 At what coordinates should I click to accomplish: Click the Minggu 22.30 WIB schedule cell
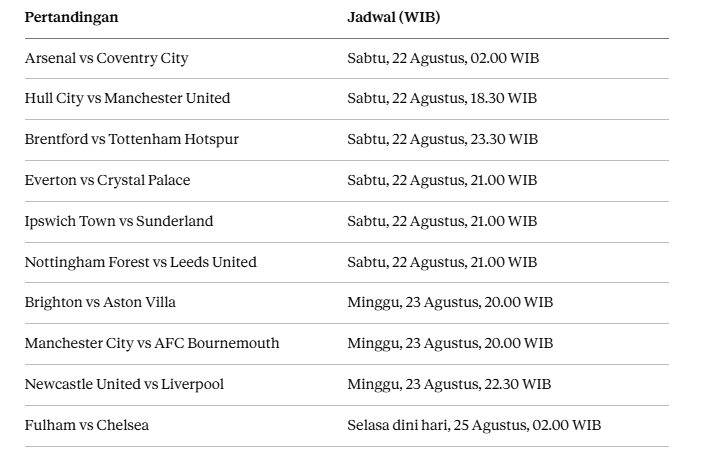pos(449,384)
